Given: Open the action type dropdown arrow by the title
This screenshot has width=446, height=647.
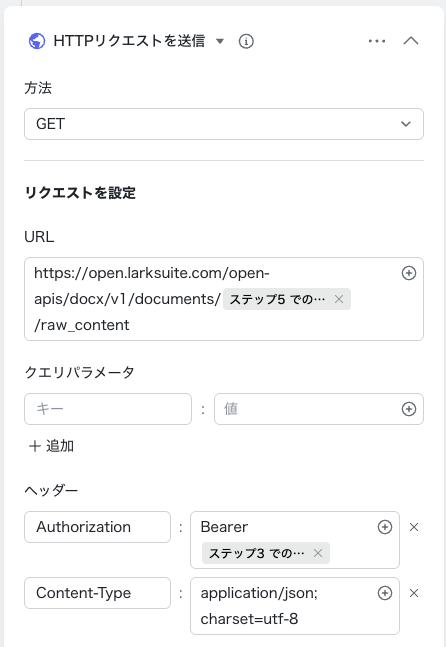Looking at the screenshot, I should coord(220,41).
